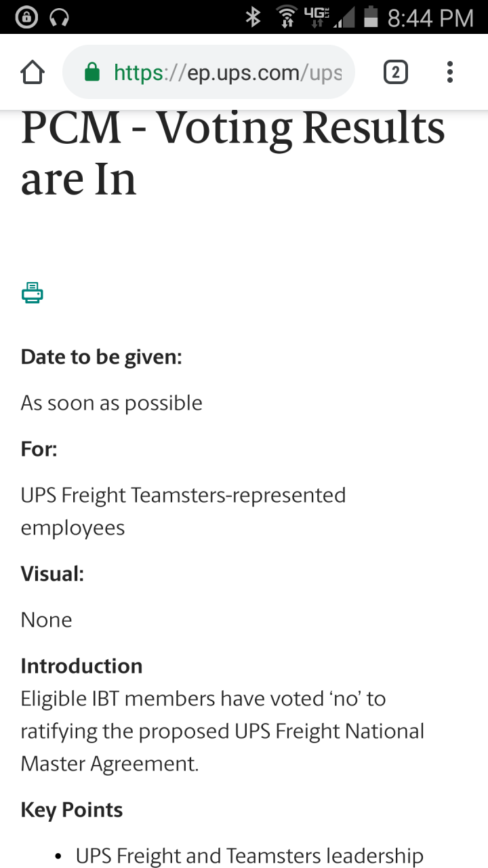This screenshot has width=488, height=868.
Task: Click the 'Introduction' section heading
Action: click(x=81, y=666)
